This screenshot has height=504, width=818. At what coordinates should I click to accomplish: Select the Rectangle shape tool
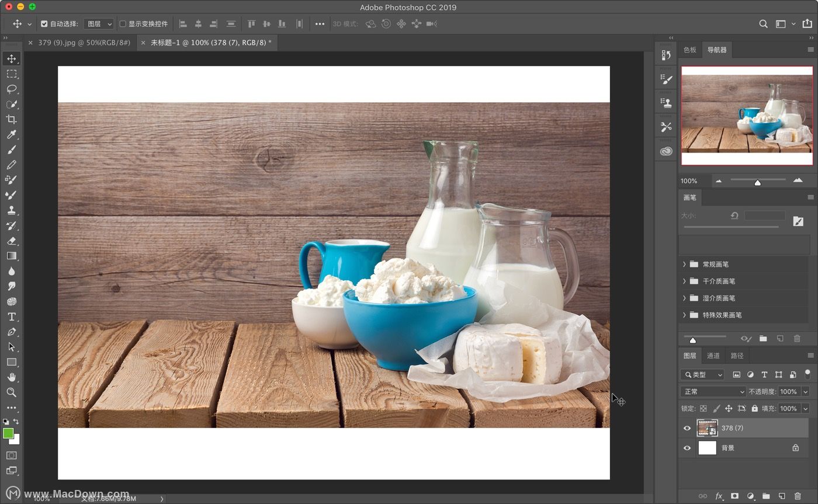(12, 362)
